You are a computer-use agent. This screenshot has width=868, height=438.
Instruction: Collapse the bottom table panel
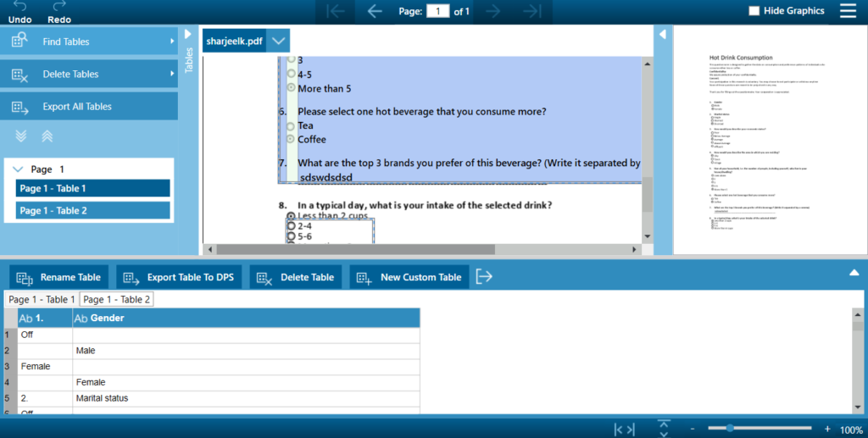pos(854,272)
